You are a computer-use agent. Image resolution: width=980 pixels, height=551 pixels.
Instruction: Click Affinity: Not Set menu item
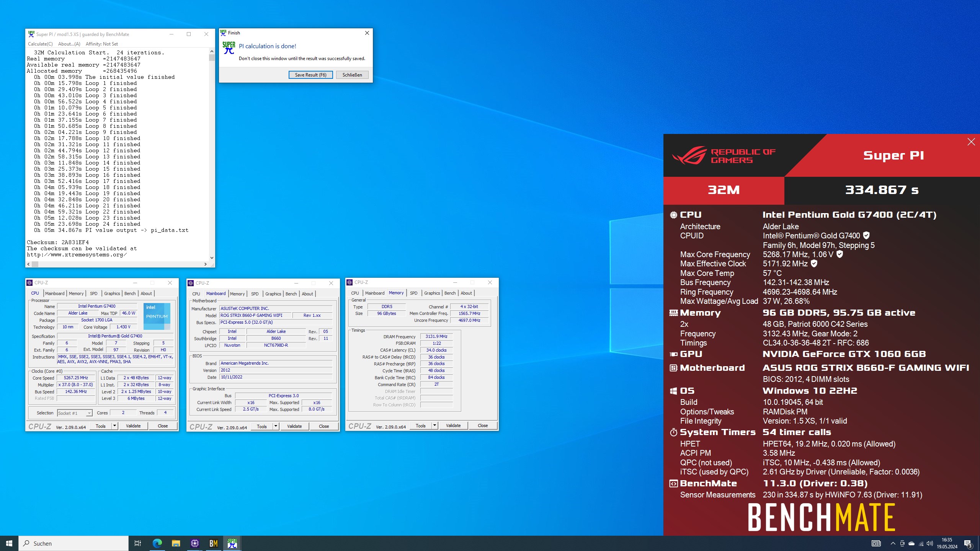[x=102, y=44]
